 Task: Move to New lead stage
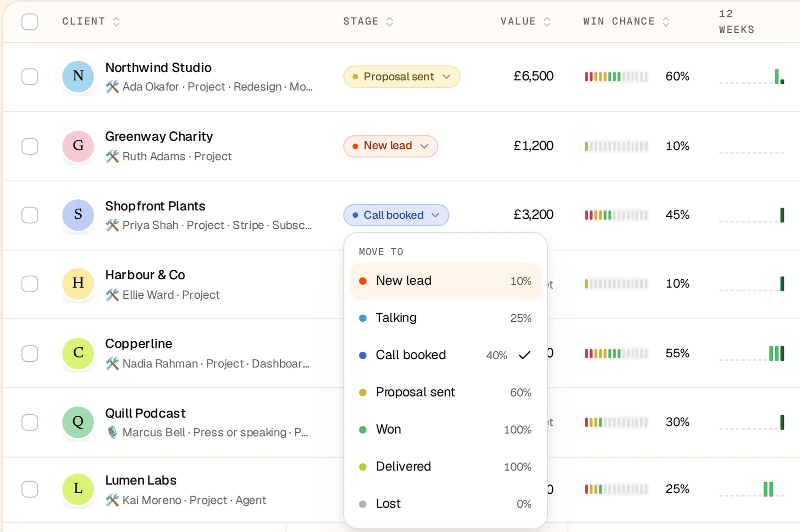pos(445,281)
